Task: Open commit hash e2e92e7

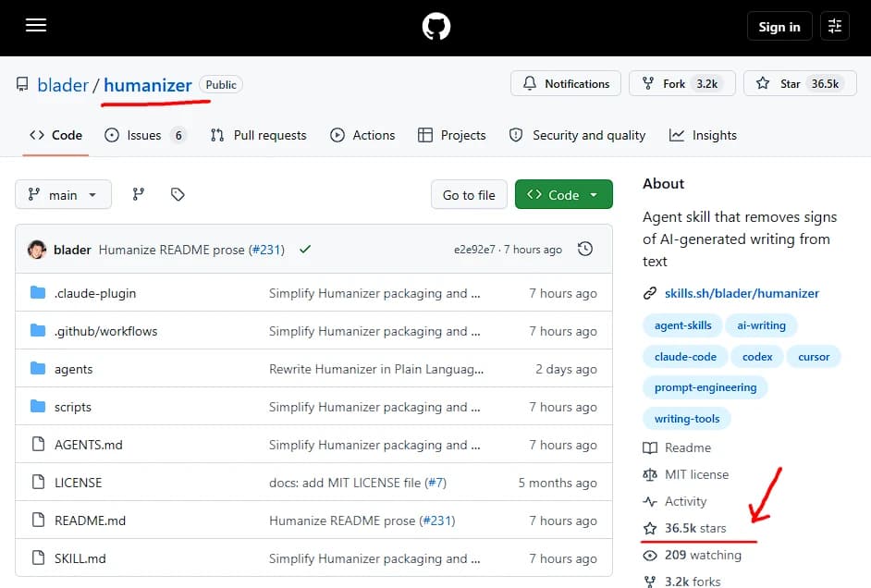Action: click(x=474, y=250)
